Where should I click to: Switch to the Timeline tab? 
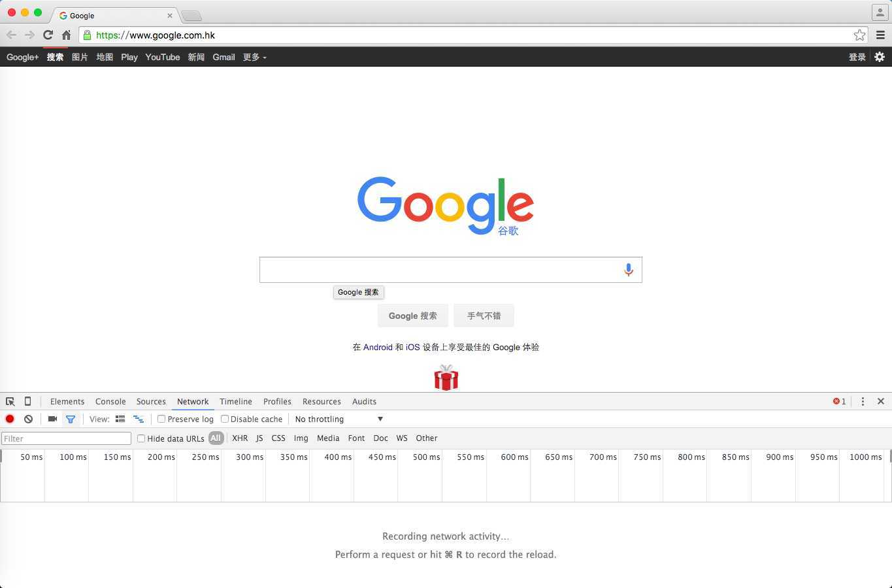click(236, 401)
